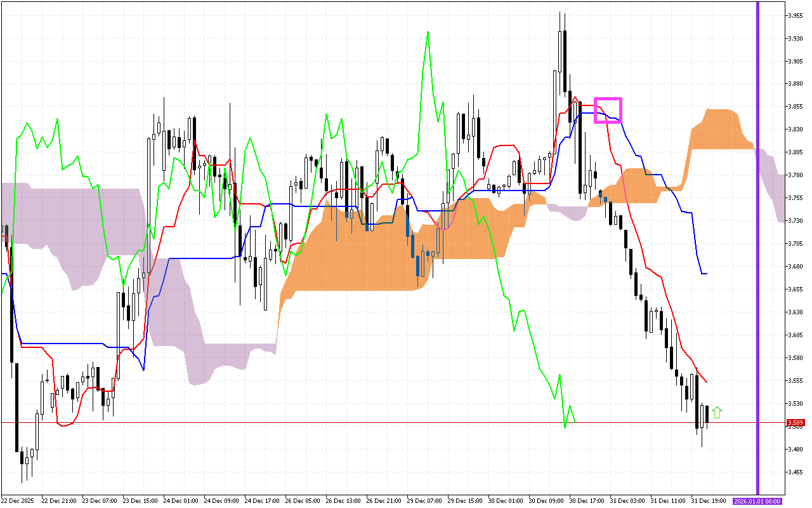812x508 pixels.
Task: Click the 30 Dec 17:00 time label
Action: point(587,501)
